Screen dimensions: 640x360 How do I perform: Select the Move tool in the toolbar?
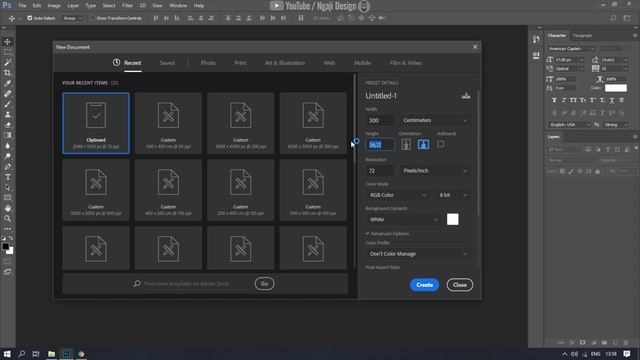coord(7,42)
